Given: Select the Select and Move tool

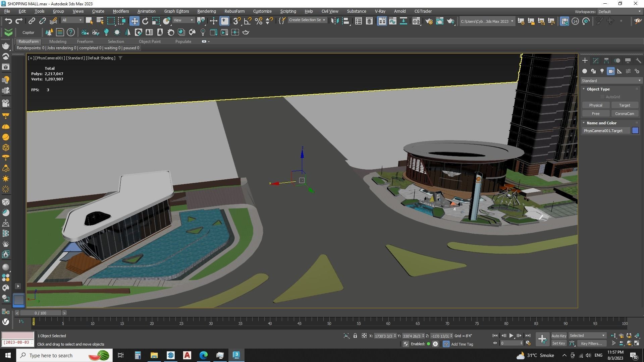Looking at the screenshot, I should (x=134, y=21).
